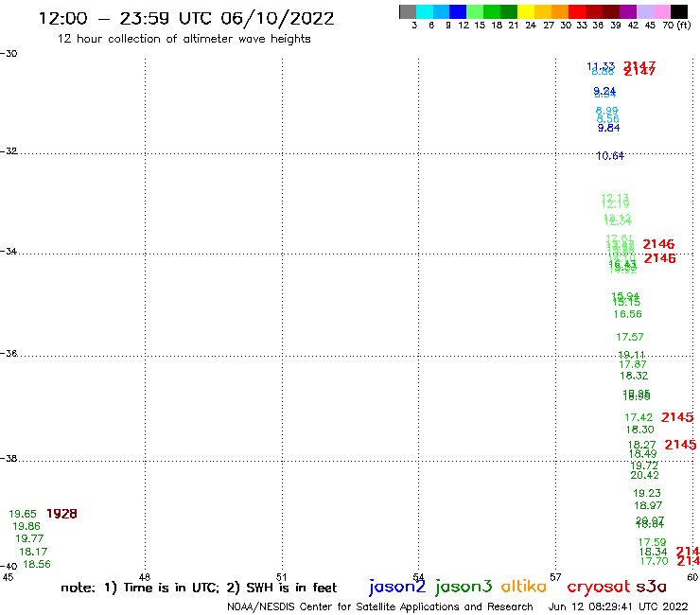The height and width of the screenshot is (615, 700).
Task: Select the wave height value '19.77'
Action: tap(29, 539)
